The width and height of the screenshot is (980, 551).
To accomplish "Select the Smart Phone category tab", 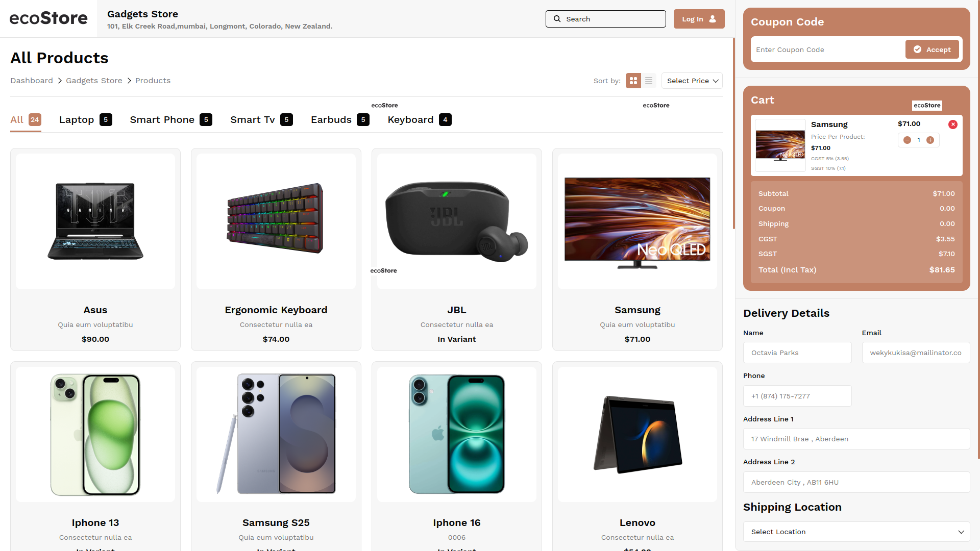I will (171, 120).
